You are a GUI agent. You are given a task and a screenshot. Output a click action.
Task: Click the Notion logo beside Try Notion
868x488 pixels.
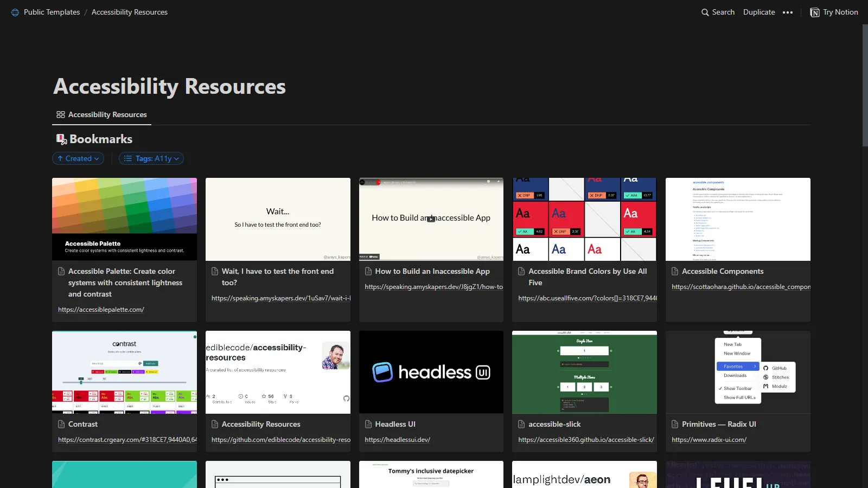click(x=814, y=12)
